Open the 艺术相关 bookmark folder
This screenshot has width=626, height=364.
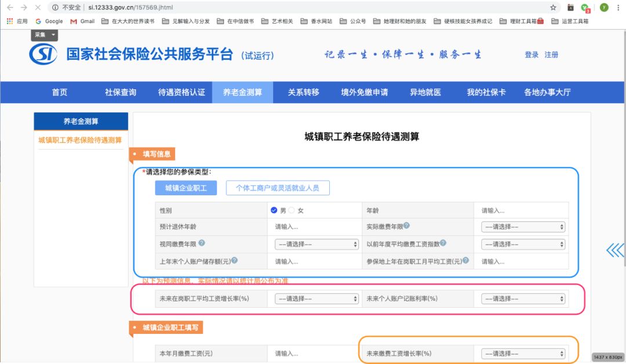[x=278, y=21]
